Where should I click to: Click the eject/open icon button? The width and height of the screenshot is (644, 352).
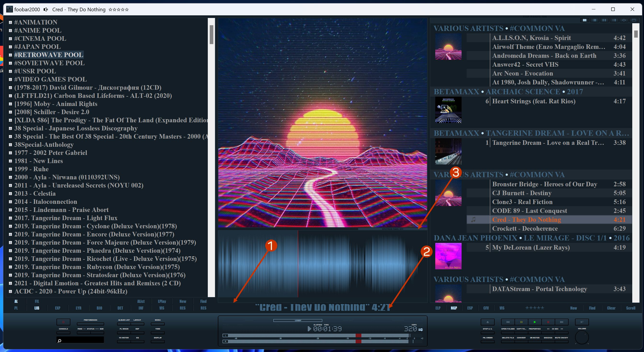click(487, 322)
